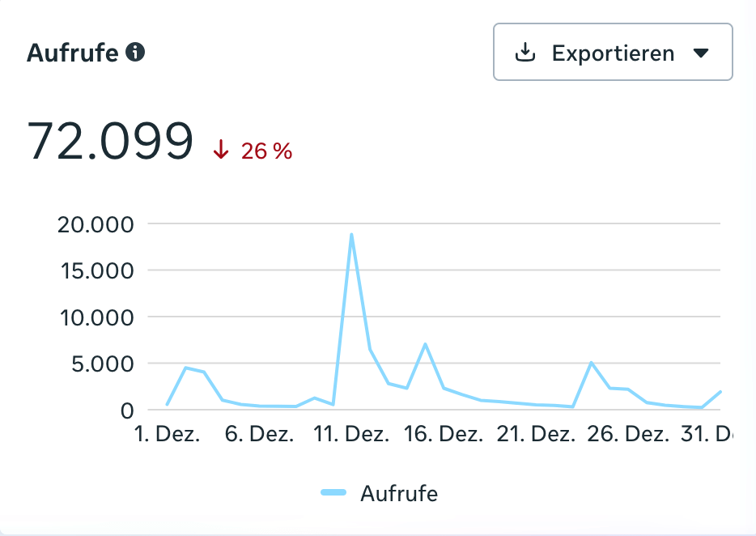The image size is (756, 536).
Task: Click the Exportieren button label
Action: coord(613,53)
